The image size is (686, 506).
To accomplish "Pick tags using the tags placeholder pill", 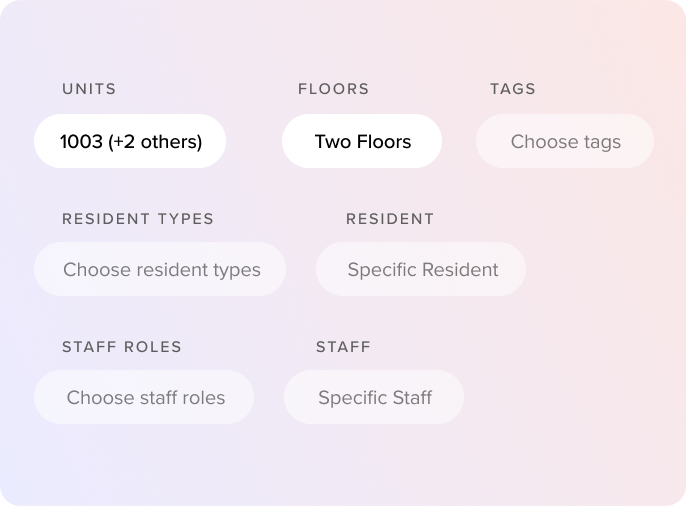I will pos(565,141).
